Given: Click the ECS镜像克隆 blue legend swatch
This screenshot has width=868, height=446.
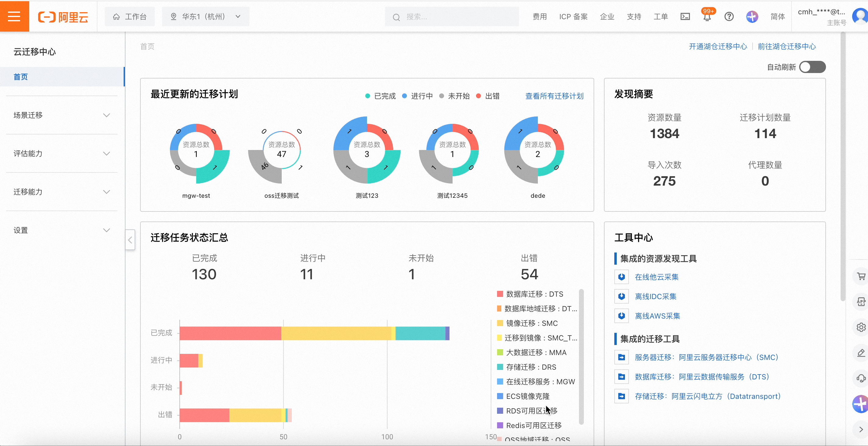Looking at the screenshot, I should (500, 396).
